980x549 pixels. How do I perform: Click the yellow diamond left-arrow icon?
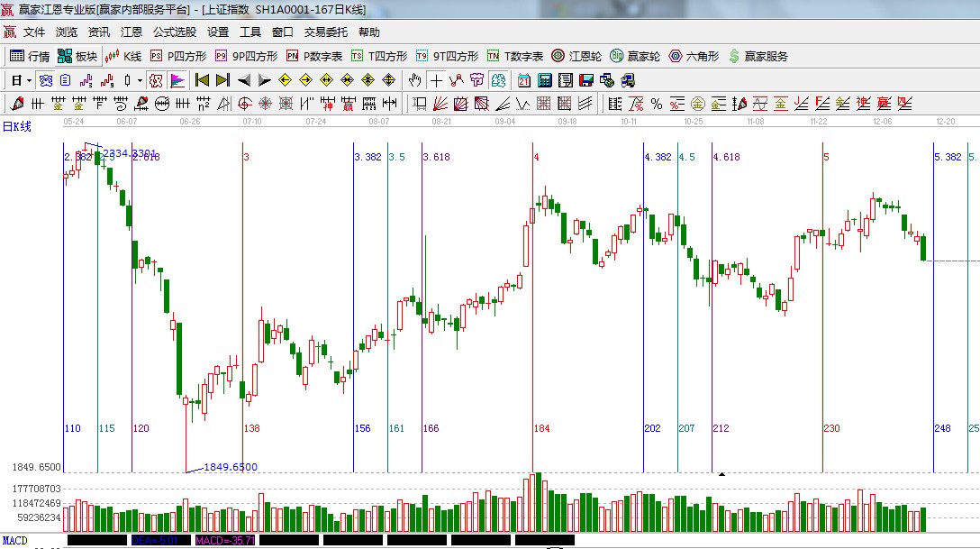click(286, 80)
